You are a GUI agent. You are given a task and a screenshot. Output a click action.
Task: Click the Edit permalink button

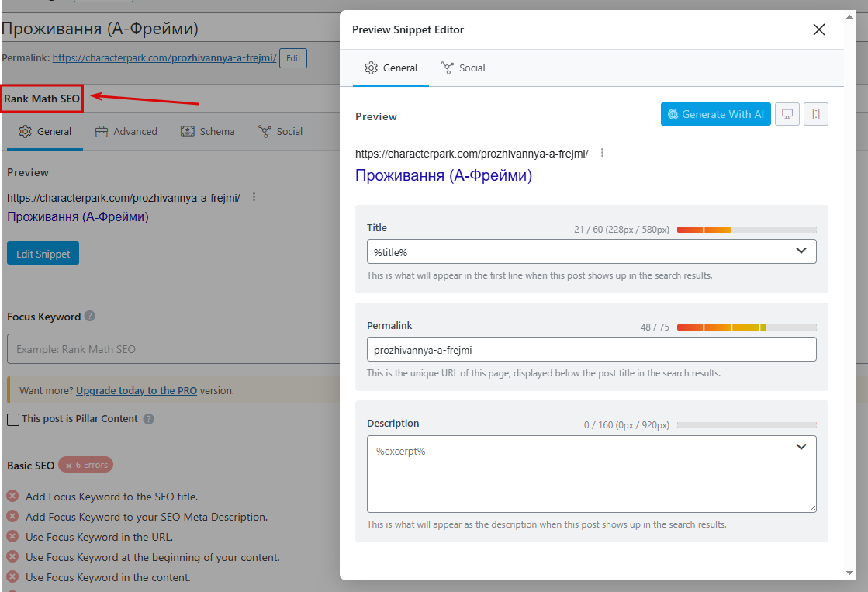[x=293, y=58]
